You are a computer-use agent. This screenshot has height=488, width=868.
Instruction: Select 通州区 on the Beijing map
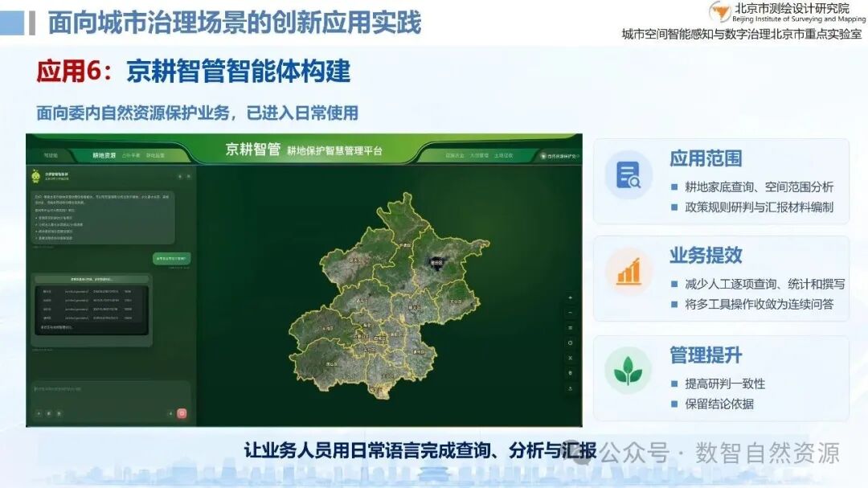tap(419, 351)
